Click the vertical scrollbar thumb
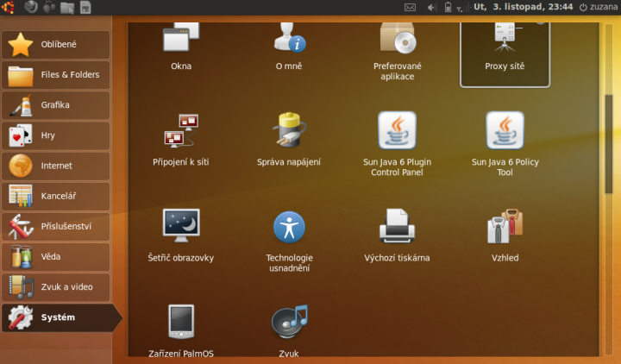Image resolution: width=621 pixels, height=364 pixels. click(609, 144)
